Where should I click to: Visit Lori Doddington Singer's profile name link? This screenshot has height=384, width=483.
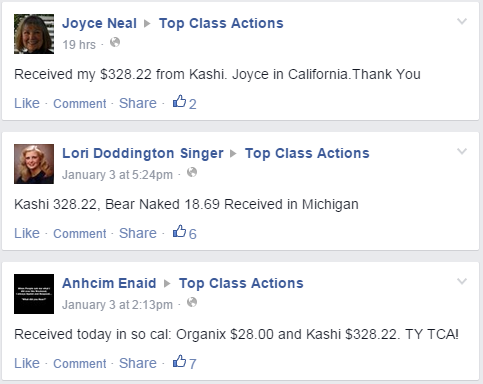(x=143, y=153)
